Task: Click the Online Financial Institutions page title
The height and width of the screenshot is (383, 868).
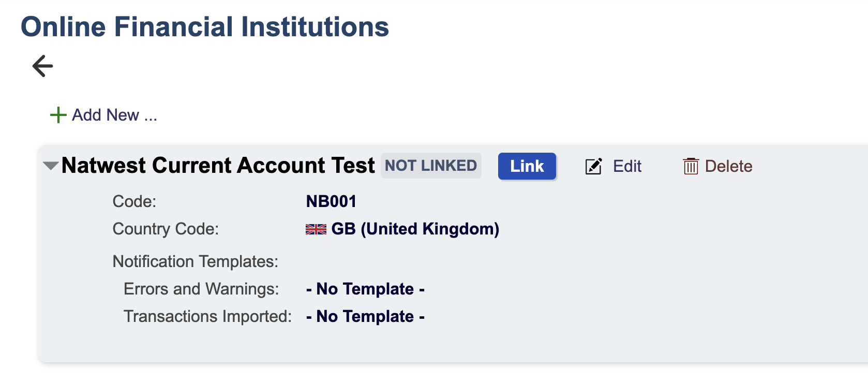Action: 205,27
